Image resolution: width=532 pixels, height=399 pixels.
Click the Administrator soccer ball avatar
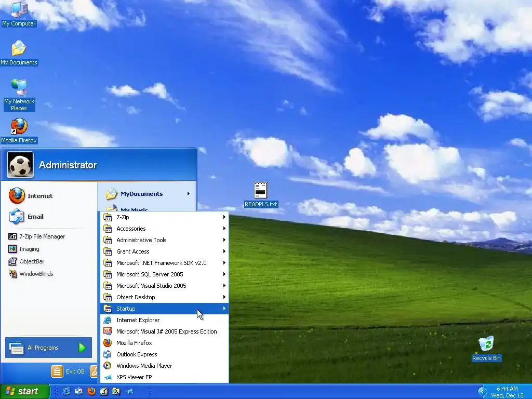point(20,165)
